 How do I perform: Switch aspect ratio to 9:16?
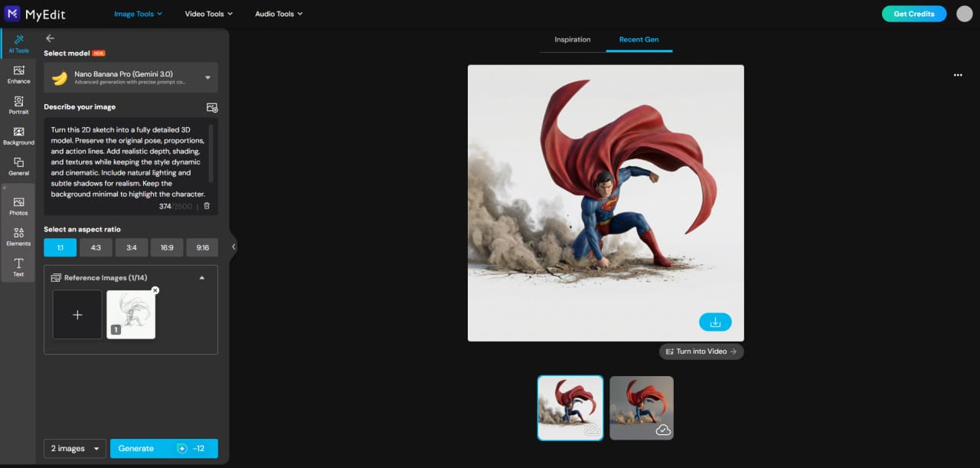click(x=202, y=247)
